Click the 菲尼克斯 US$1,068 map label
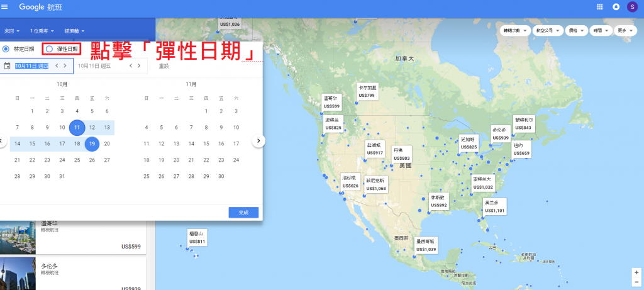This screenshot has height=290, width=644. (376, 185)
